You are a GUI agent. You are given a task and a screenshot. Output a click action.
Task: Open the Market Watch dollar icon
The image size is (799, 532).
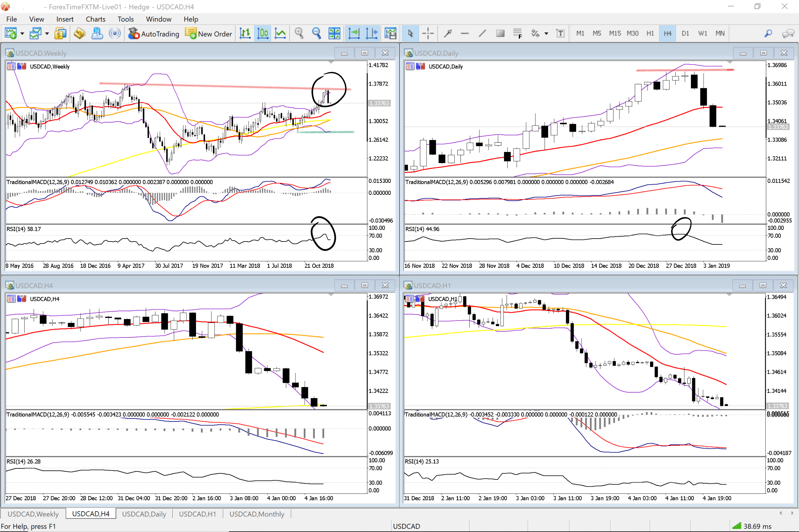60,33
